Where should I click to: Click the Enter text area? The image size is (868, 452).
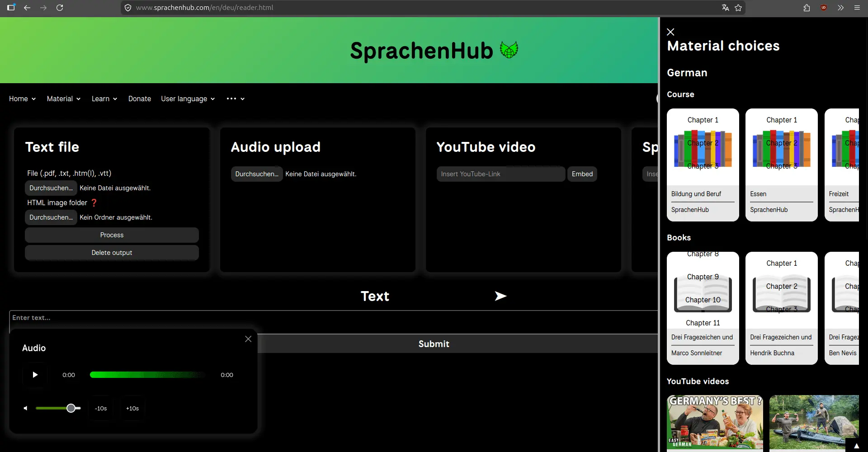coord(334,322)
